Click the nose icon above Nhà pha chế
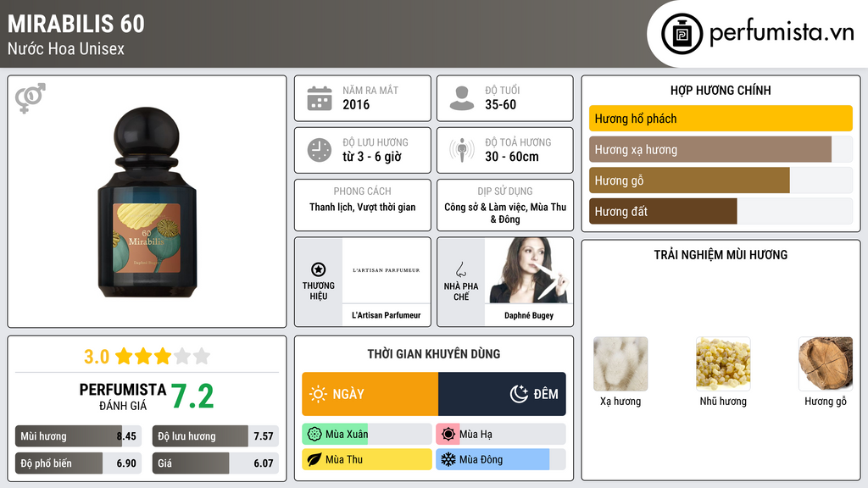The width and height of the screenshot is (868, 488). point(460,269)
